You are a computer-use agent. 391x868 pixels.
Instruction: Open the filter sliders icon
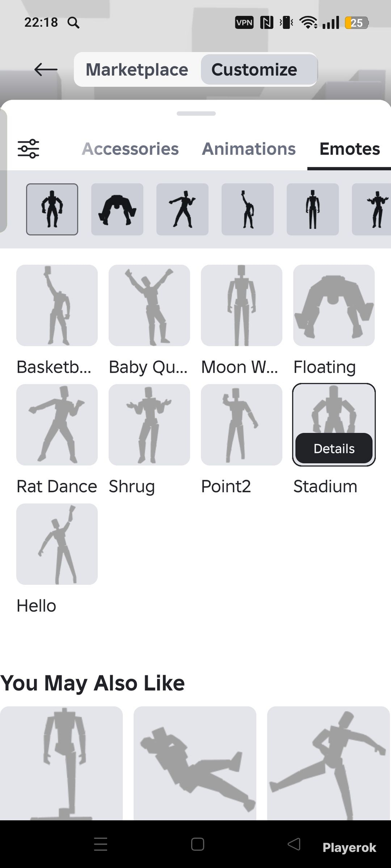[x=29, y=149]
